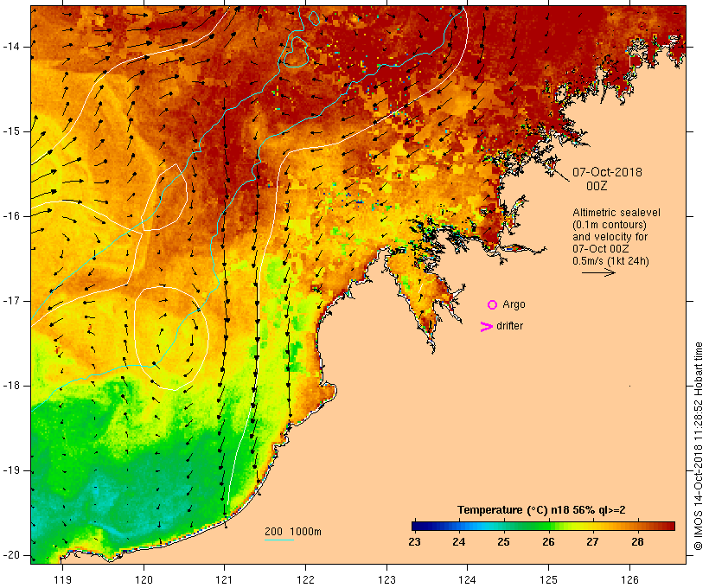Click the 'and velocity for' caption text

[x=610, y=237]
